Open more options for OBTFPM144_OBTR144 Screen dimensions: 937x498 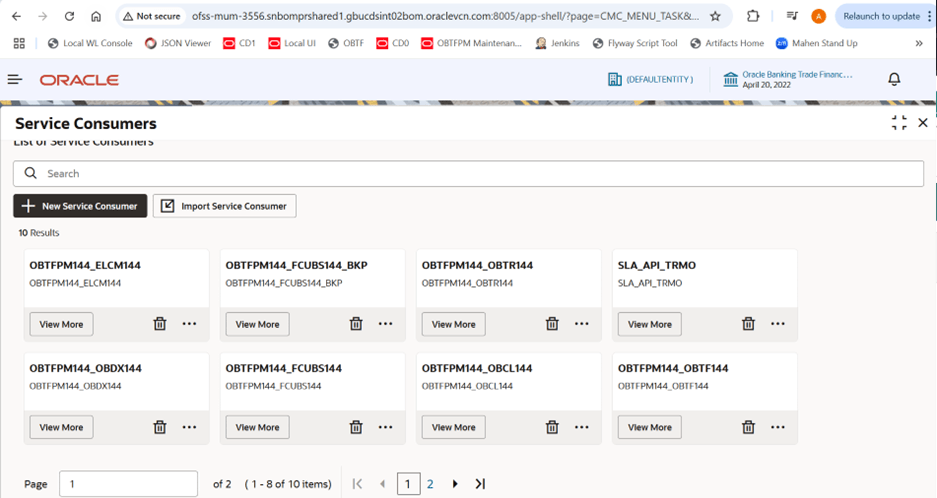click(581, 324)
